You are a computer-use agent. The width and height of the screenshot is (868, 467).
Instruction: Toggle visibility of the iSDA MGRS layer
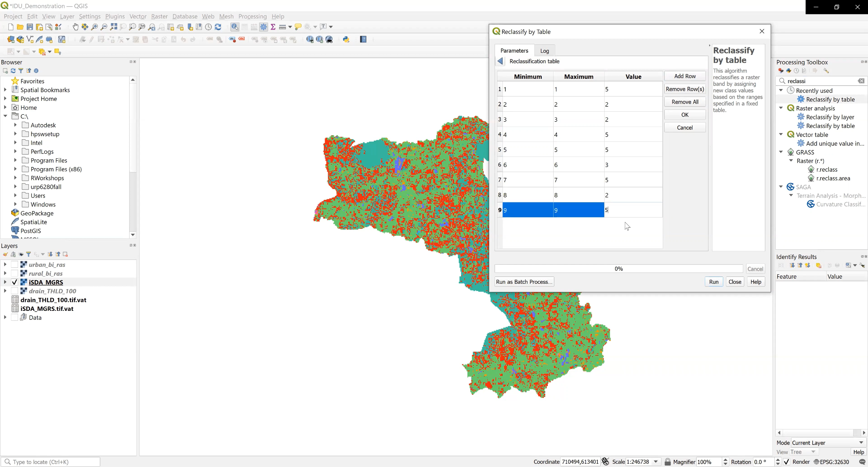(x=14, y=282)
